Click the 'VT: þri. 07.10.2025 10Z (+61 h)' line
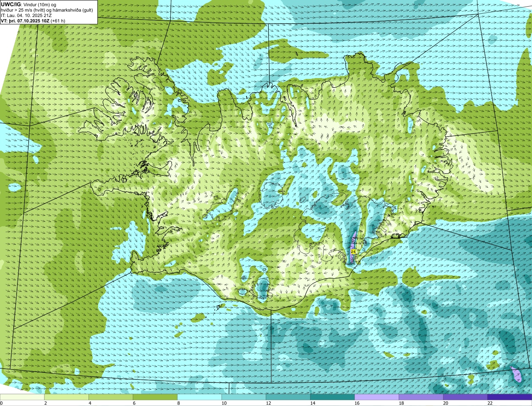The height and width of the screenshot is (406, 532). [x=33, y=21]
